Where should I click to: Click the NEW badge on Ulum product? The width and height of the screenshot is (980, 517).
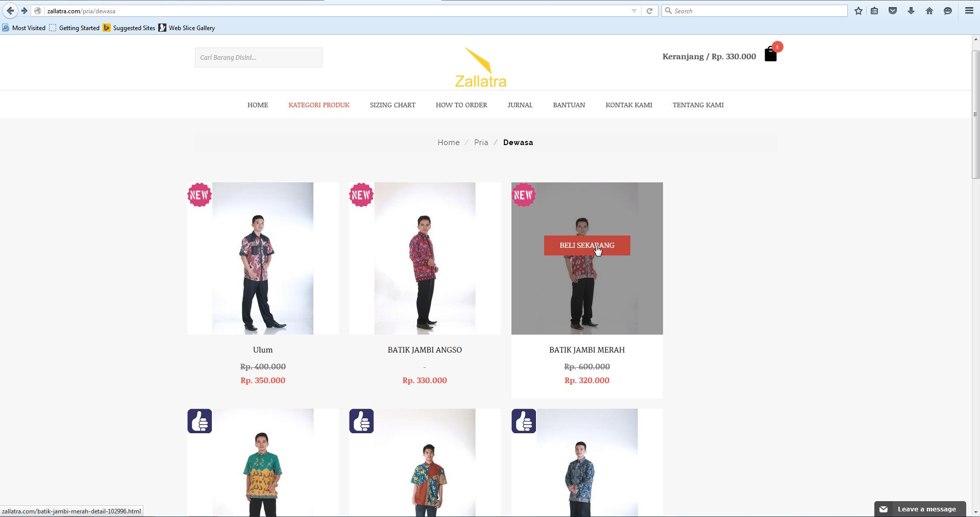(x=199, y=195)
